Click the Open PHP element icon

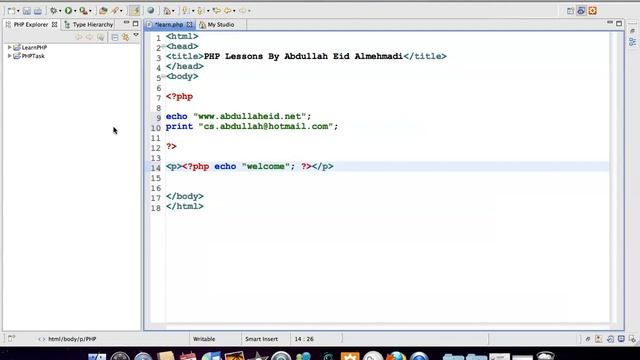[167, 11]
